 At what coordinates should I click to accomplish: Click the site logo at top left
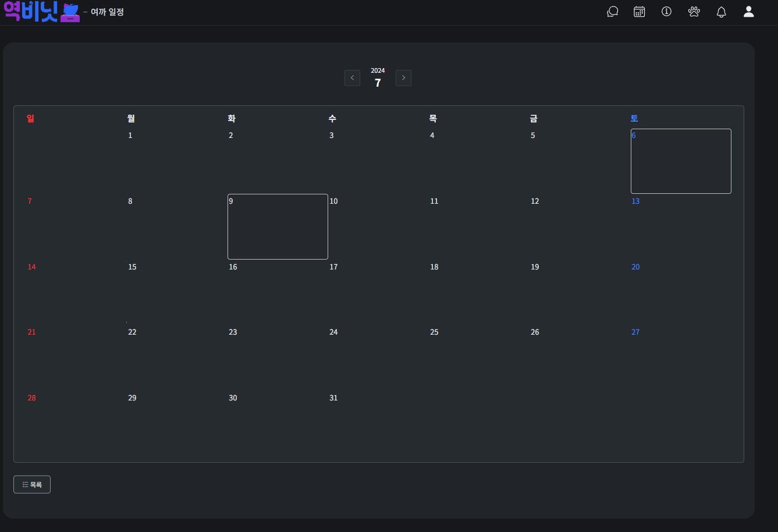(41, 12)
